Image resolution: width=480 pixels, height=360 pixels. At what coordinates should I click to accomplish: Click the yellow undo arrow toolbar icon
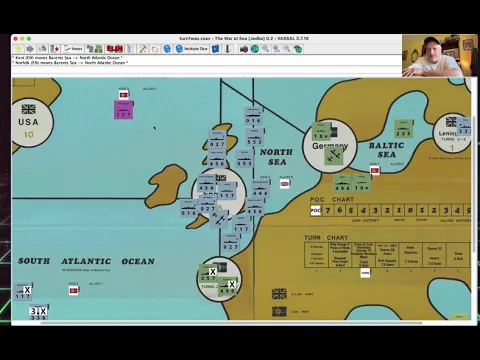pos(18,49)
